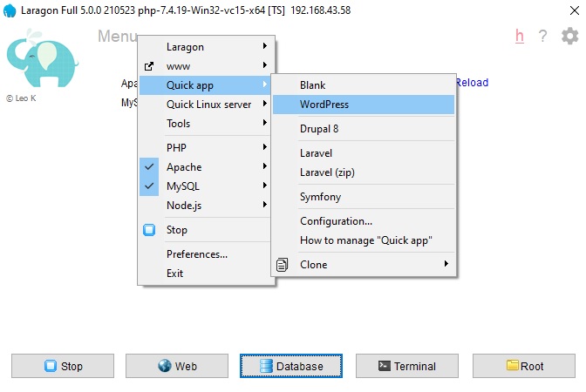Click the Quick app menu item
Viewport: 586px width, 392px height.
point(205,85)
